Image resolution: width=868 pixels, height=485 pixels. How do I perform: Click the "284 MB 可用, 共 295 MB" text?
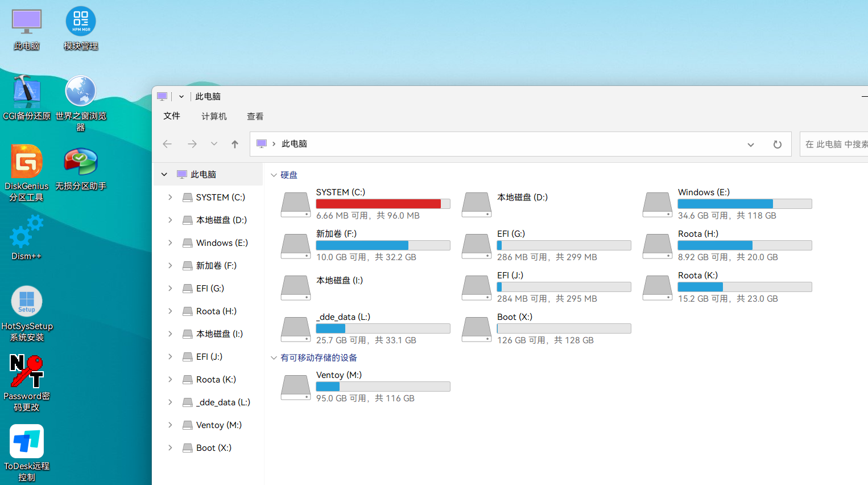[x=547, y=299]
